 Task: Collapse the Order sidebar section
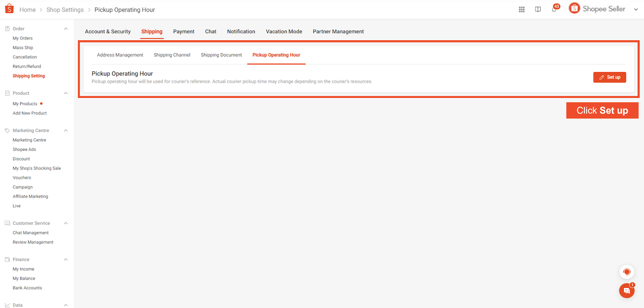(x=66, y=29)
